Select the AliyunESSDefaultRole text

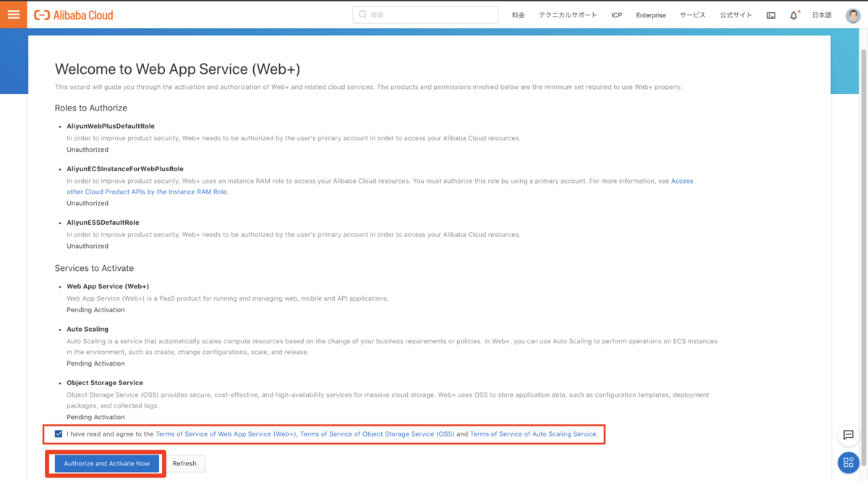[103, 223]
